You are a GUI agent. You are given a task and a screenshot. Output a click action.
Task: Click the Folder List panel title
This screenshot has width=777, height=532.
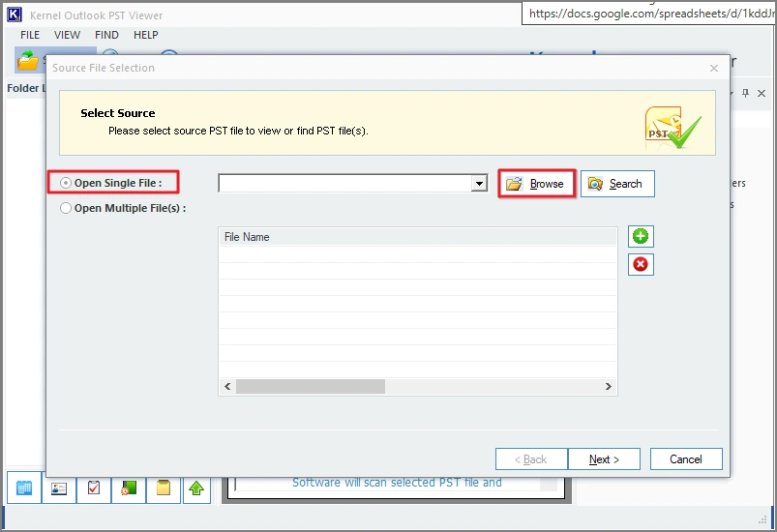(x=26, y=88)
